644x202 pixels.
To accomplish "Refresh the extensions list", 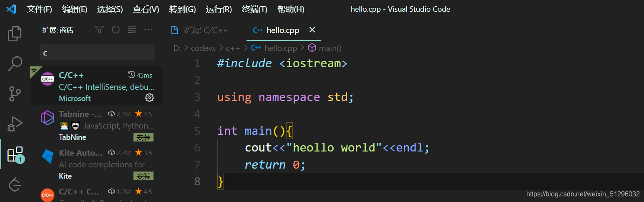I will (116, 30).
